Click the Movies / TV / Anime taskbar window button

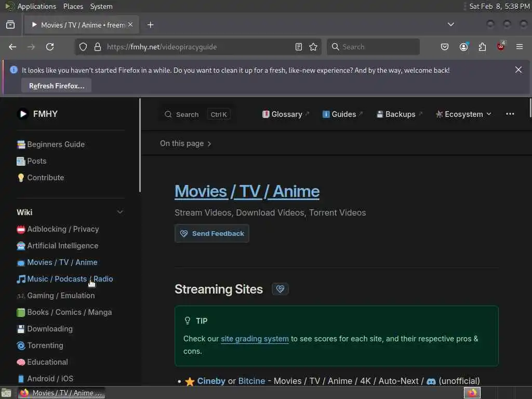(61, 393)
